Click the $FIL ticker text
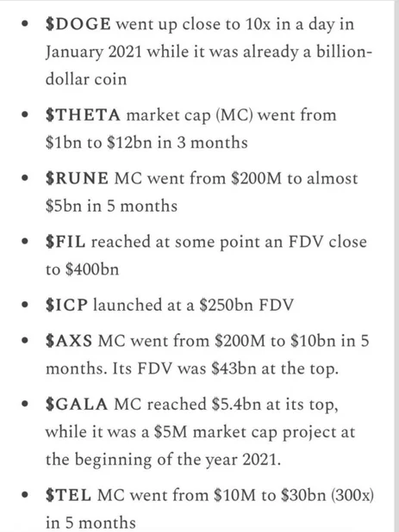This screenshot has width=399, height=532. pos(65,242)
